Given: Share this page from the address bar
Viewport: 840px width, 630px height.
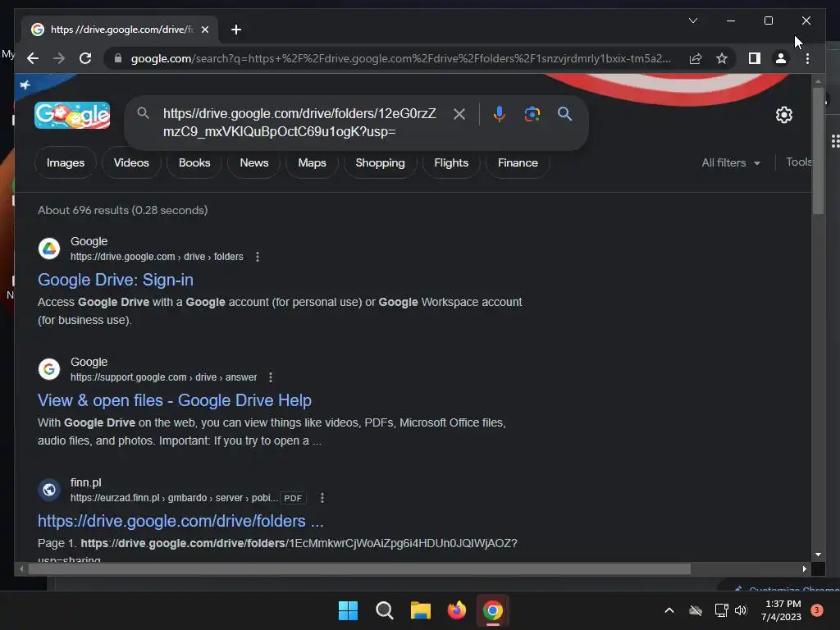Looking at the screenshot, I should coord(696,58).
